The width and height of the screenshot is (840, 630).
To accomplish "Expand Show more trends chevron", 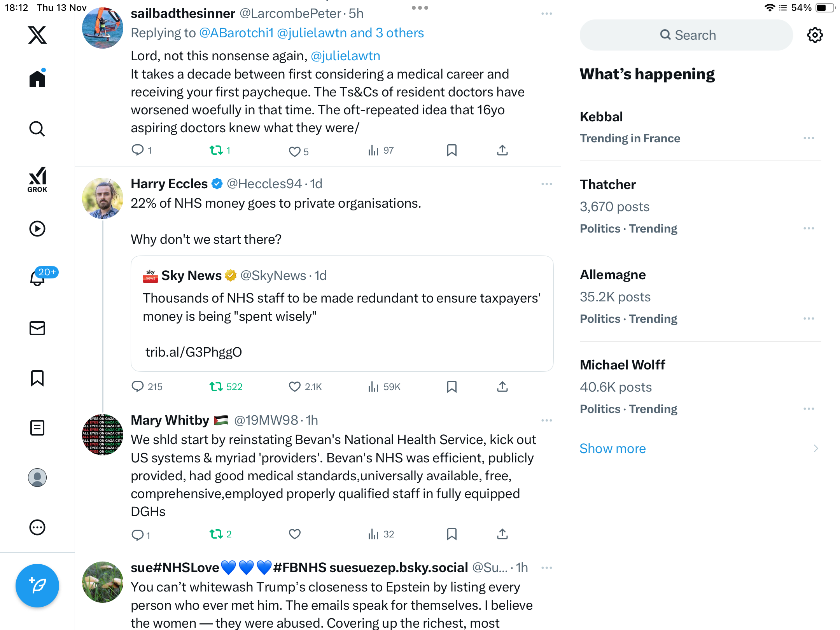I will 815,448.
